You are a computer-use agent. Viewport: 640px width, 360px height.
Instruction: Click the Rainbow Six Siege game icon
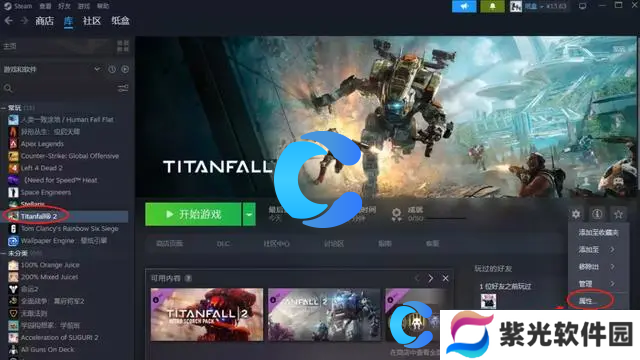coord(13,229)
